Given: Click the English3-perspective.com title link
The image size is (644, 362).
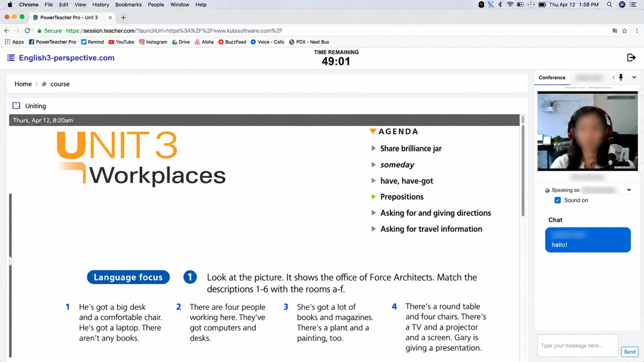Looking at the screenshot, I should [x=67, y=58].
